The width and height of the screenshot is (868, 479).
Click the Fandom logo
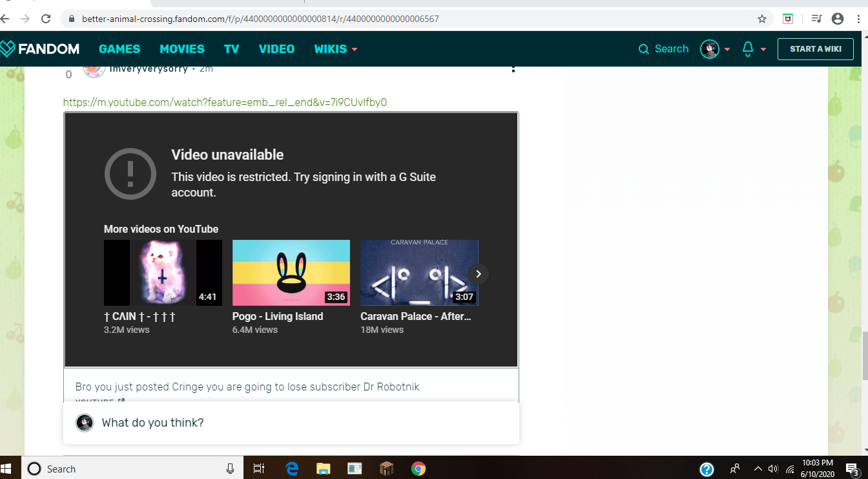(39, 48)
